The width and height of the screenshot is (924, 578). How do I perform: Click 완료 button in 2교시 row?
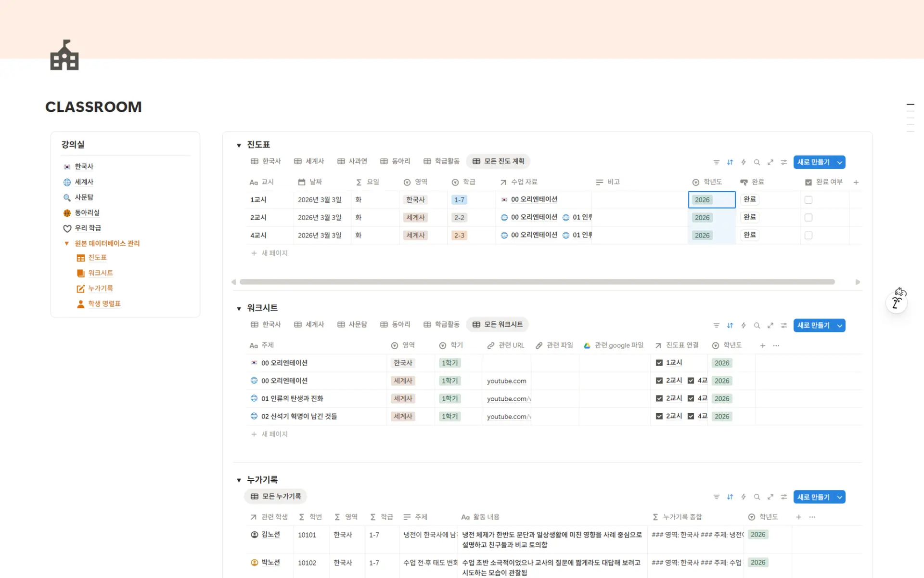[x=750, y=217]
